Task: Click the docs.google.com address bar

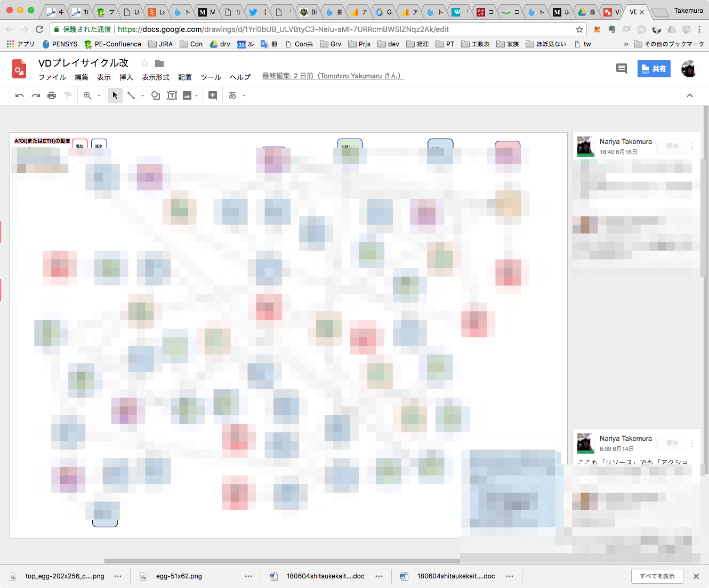Action: point(318,29)
